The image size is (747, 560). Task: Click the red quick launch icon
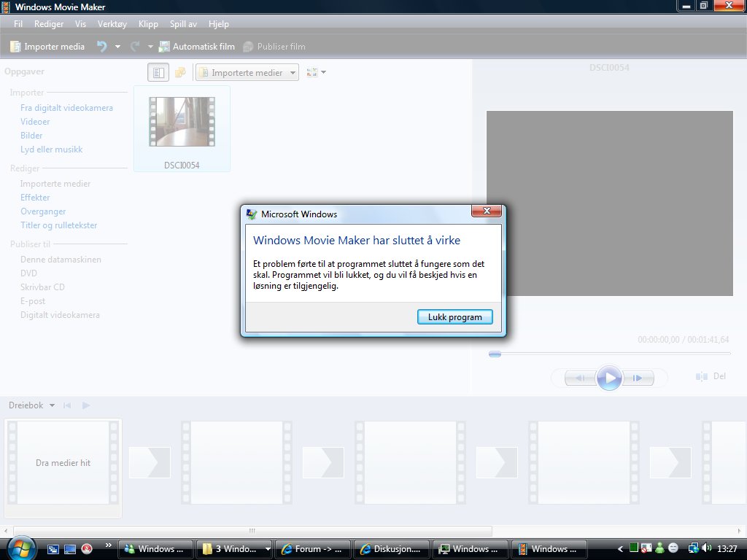coord(87,549)
